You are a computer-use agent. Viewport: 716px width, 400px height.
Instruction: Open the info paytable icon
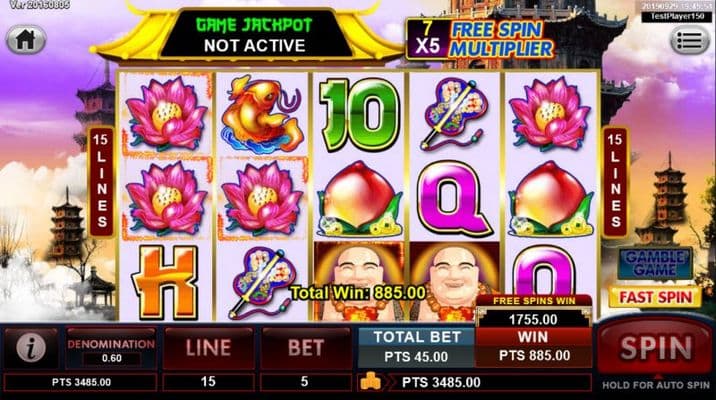pos(31,347)
